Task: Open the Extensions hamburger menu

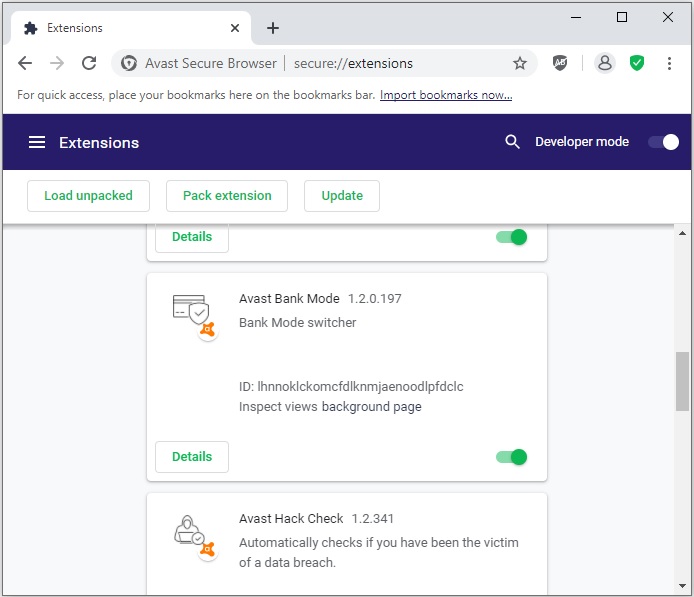Action: [x=37, y=143]
